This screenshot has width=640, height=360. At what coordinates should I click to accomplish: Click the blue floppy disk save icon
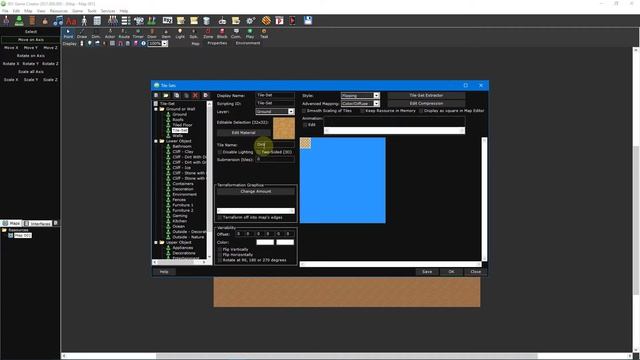[x=308, y=20]
